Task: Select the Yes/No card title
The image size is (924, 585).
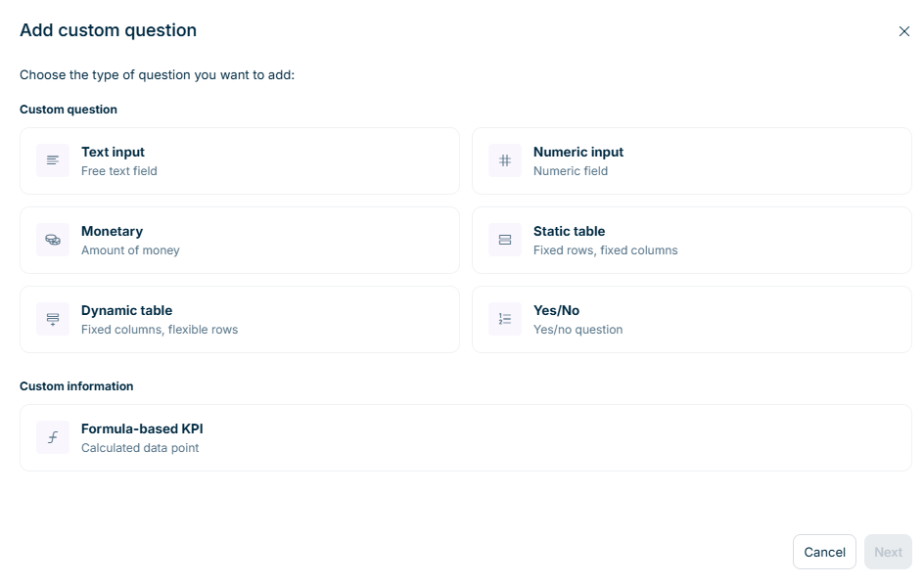Action: [556, 310]
